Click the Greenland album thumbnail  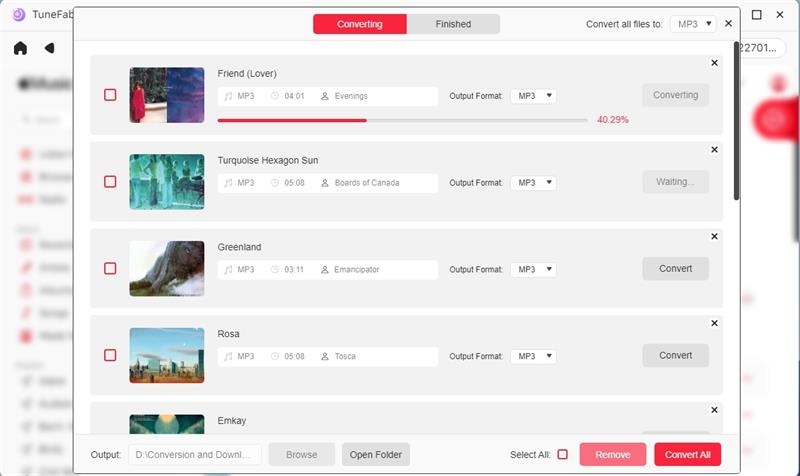[x=167, y=268]
